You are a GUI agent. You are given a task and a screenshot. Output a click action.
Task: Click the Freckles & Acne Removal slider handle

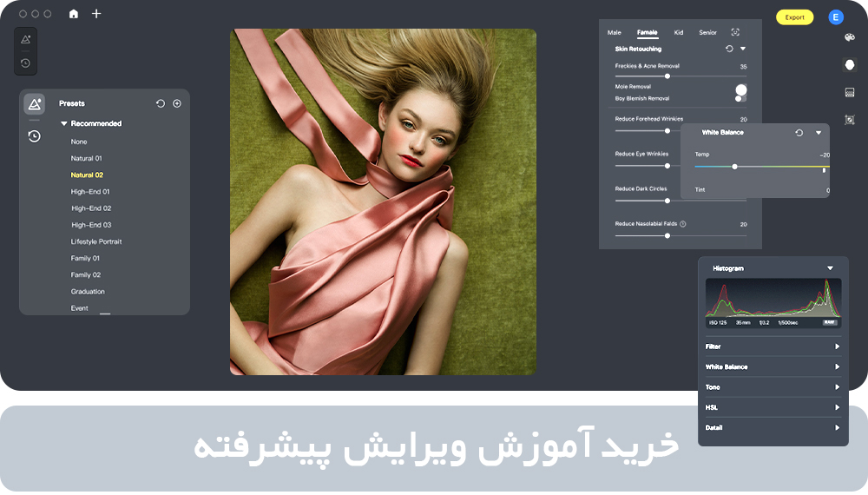point(667,76)
